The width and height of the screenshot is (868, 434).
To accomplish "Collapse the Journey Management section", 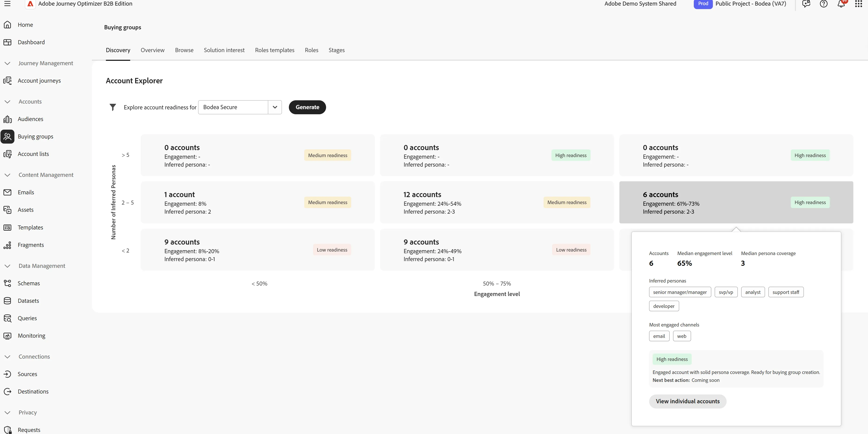I will [7, 63].
